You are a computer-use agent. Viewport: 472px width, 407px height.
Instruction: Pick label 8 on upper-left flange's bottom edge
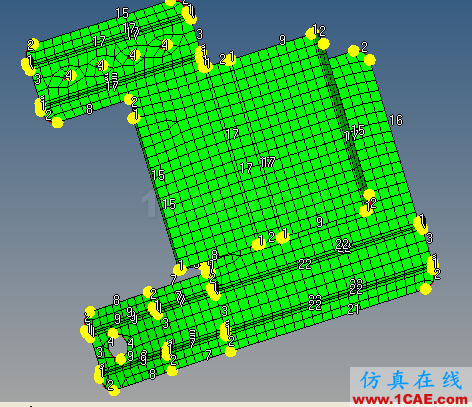(x=89, y=109)
